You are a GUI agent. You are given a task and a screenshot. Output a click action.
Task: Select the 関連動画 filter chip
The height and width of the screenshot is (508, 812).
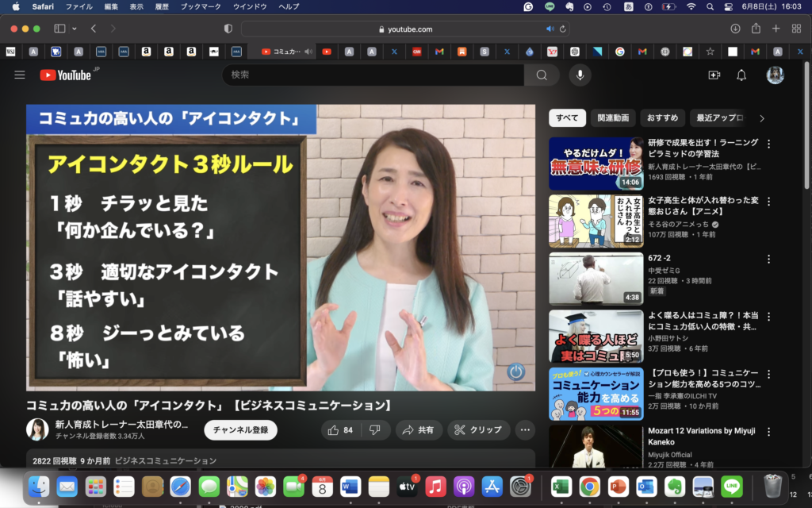pyautogui.click(x=613, y=118)
